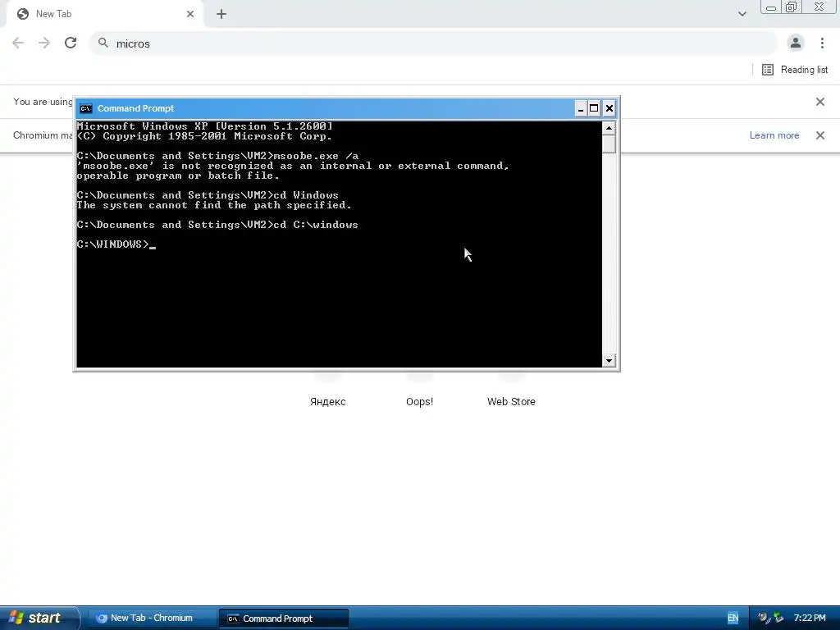This screenshot has width=840, height=630.
Task: Click the EN language indicator
Action: pyautogui.click(x=733, y=619)
